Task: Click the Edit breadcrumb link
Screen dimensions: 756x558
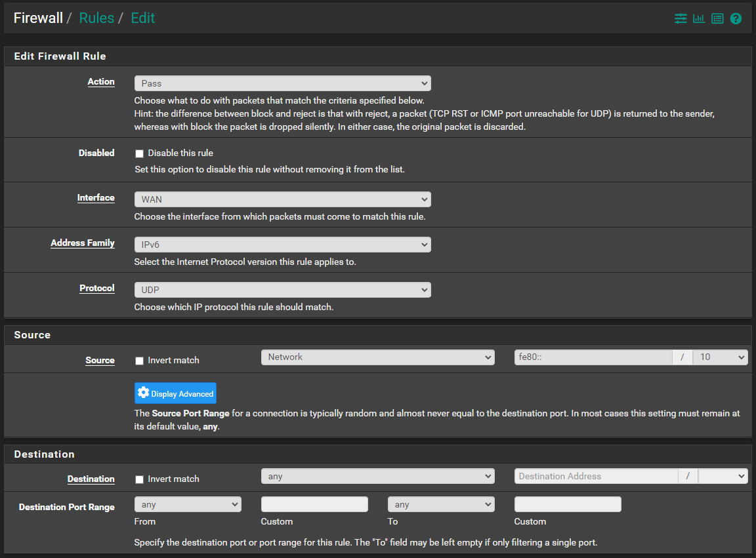Action: 142,18
